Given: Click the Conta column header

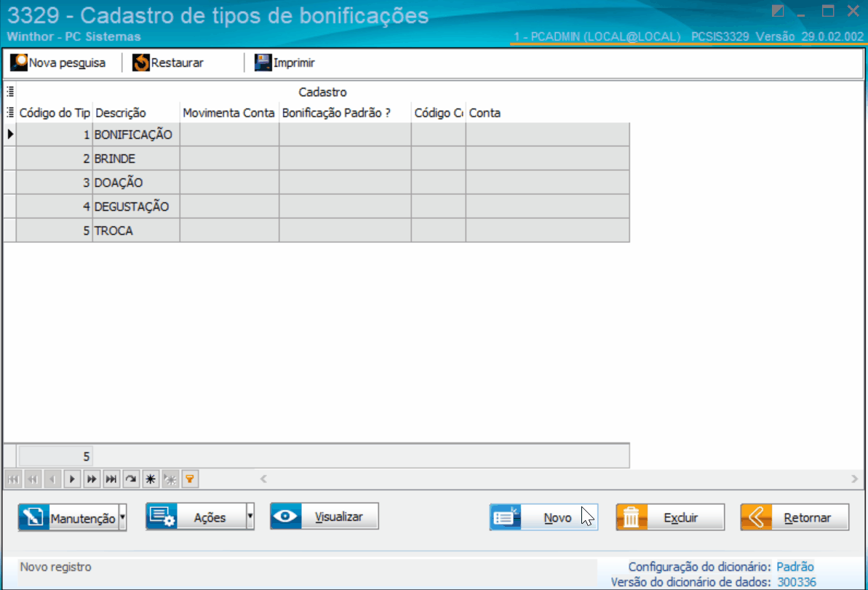Looking at the screenshot, I should [547, 113].
